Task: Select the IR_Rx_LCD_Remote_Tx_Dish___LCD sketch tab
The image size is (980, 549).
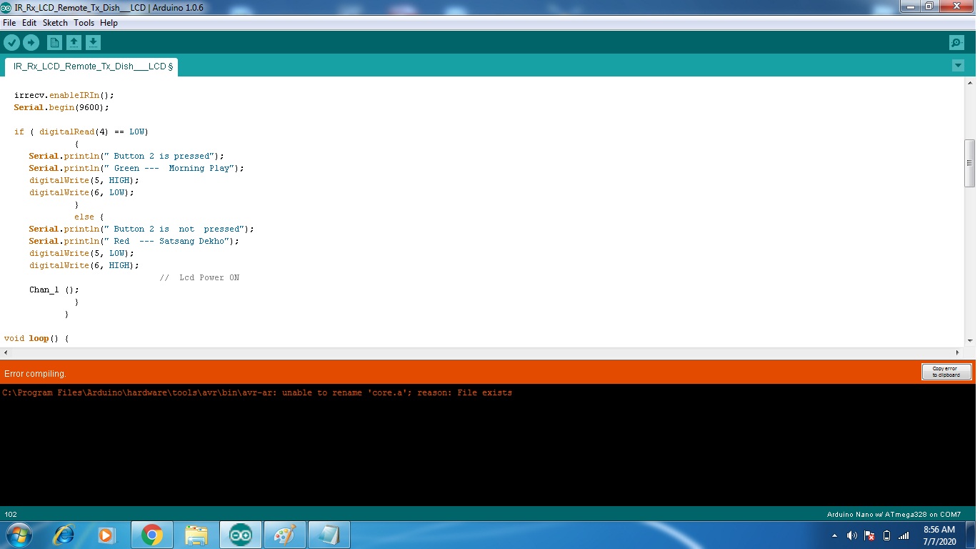Action: click(x=91, y=66)
